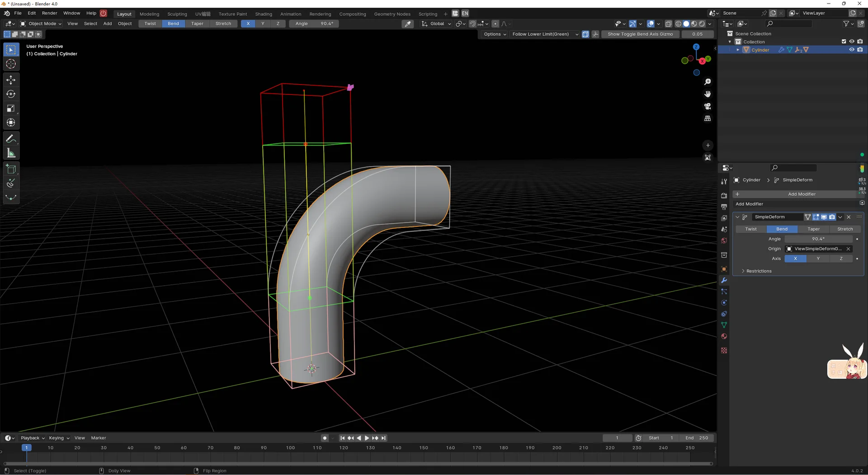This screenshot has width=868, height=475.
Task: Click the Add Modifier button
Action: [x=802, y=194]
